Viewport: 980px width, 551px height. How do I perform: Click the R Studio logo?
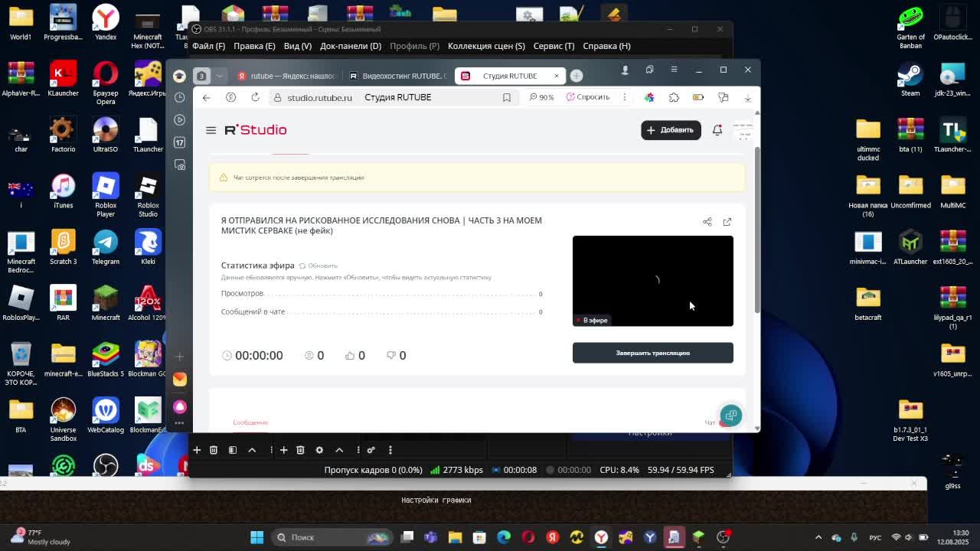pos(256,130)
